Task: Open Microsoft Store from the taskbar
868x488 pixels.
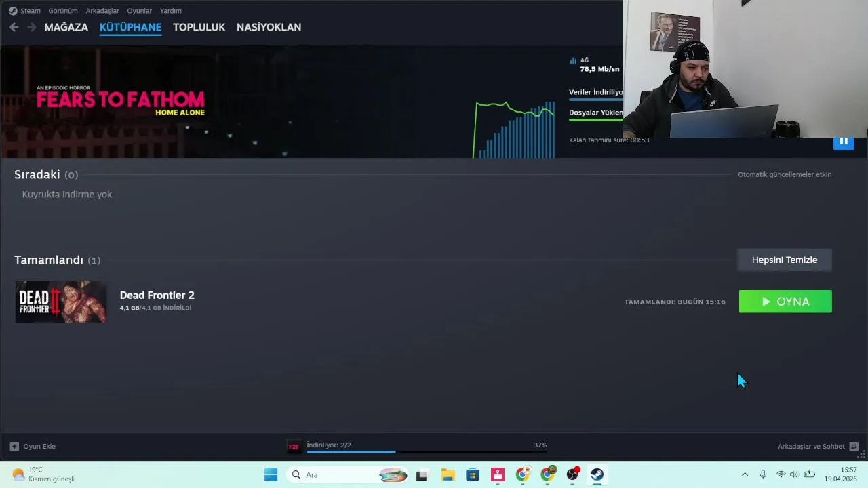Action: (x=473, y=474)
